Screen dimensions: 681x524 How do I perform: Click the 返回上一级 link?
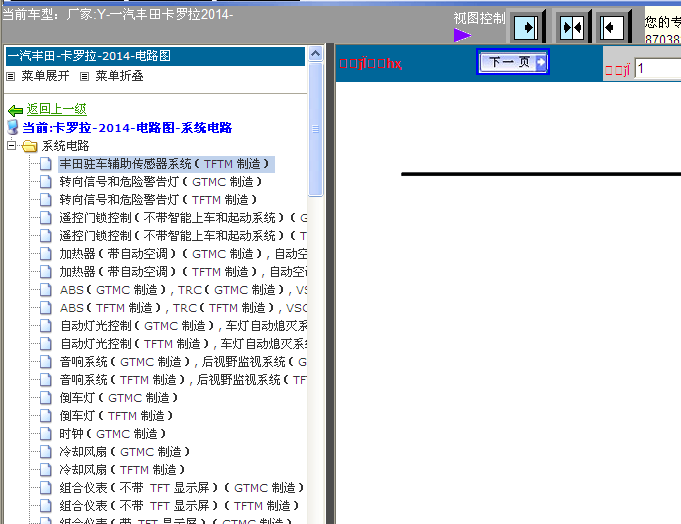pyautogui.click(x=56, y=109)
